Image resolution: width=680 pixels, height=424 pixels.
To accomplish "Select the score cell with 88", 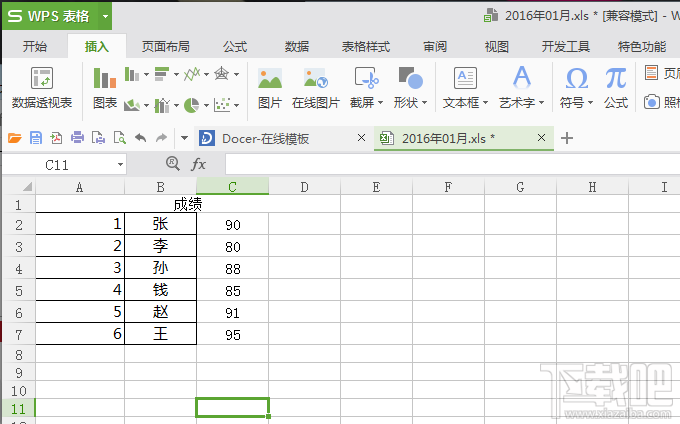I will (232, 268).
